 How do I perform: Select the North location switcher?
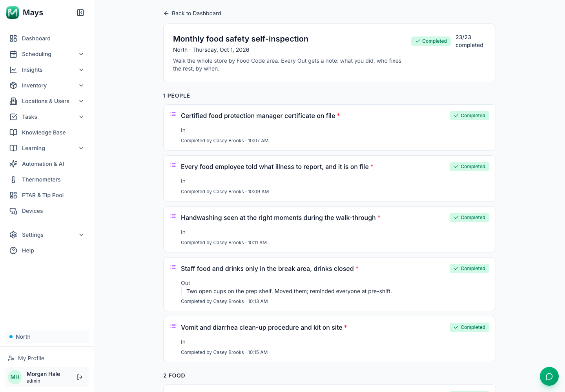(x=47, y=337)
